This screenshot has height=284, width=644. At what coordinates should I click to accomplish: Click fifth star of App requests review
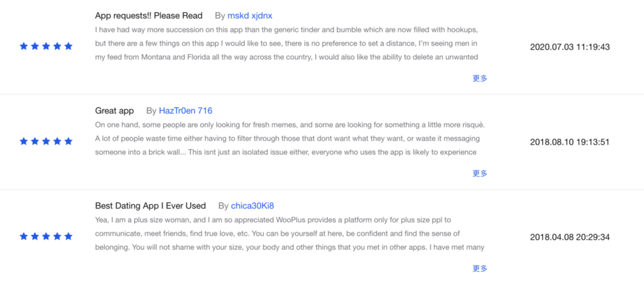[68, 46]
